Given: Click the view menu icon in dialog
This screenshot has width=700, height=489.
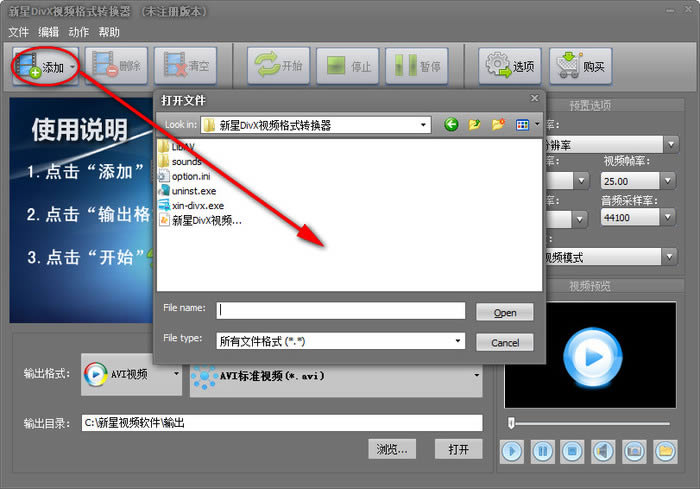Looking at the screenshot, I should pos(522,125).
